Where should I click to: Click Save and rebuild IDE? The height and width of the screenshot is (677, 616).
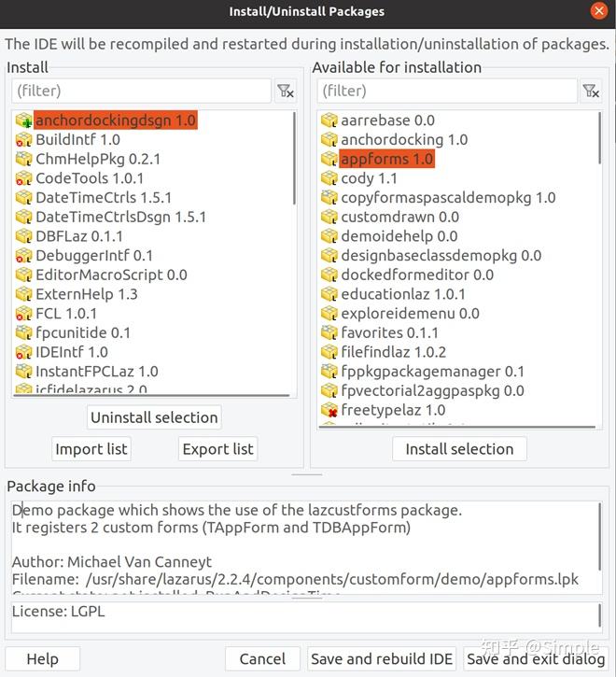point(382,659)
